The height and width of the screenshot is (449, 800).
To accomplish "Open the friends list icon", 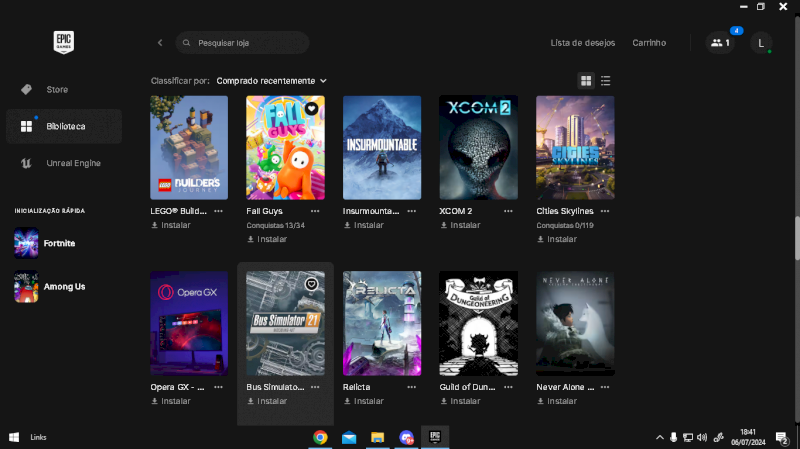I will click(719, 43).
